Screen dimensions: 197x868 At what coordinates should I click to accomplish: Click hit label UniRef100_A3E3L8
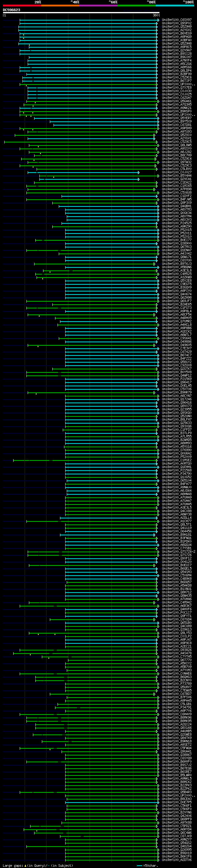tap(177, 271)
